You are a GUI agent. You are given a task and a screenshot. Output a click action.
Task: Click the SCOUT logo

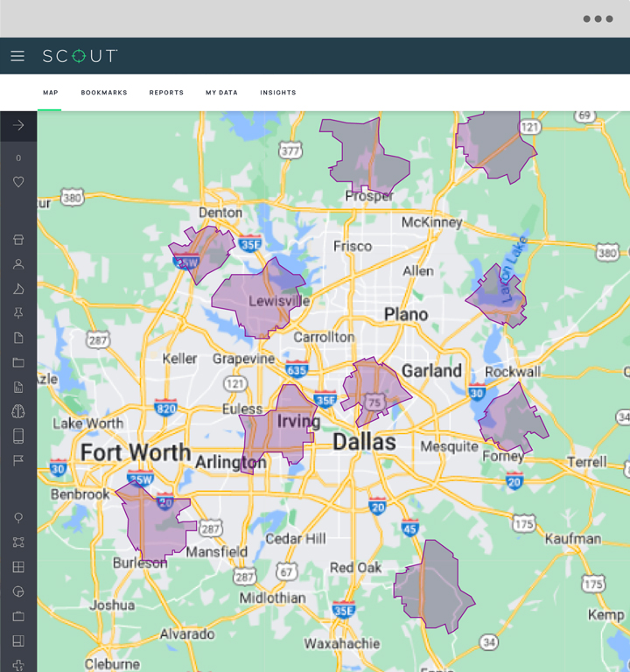click(x=80, y=56)
